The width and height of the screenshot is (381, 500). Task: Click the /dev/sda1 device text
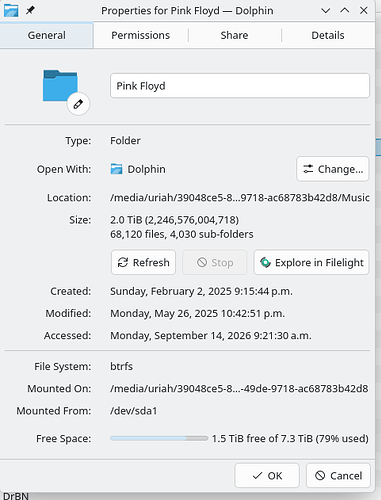(x=133, y=411)
